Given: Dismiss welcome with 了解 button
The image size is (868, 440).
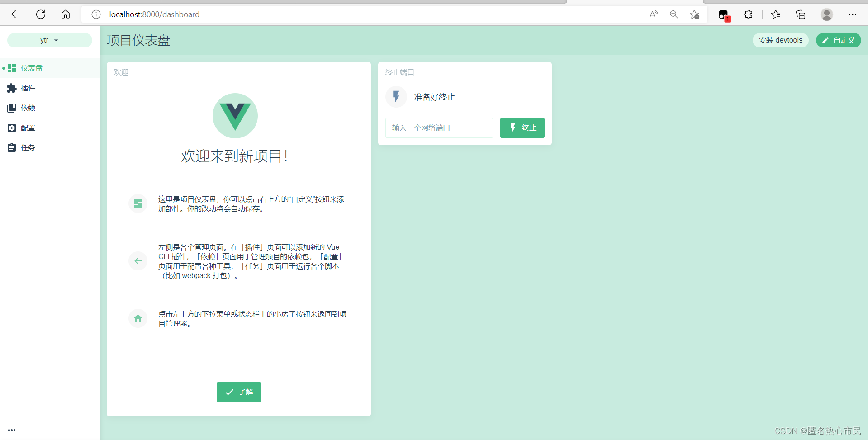Looking at the screenshot, I should pyautogui.click(x=239, y=392).
